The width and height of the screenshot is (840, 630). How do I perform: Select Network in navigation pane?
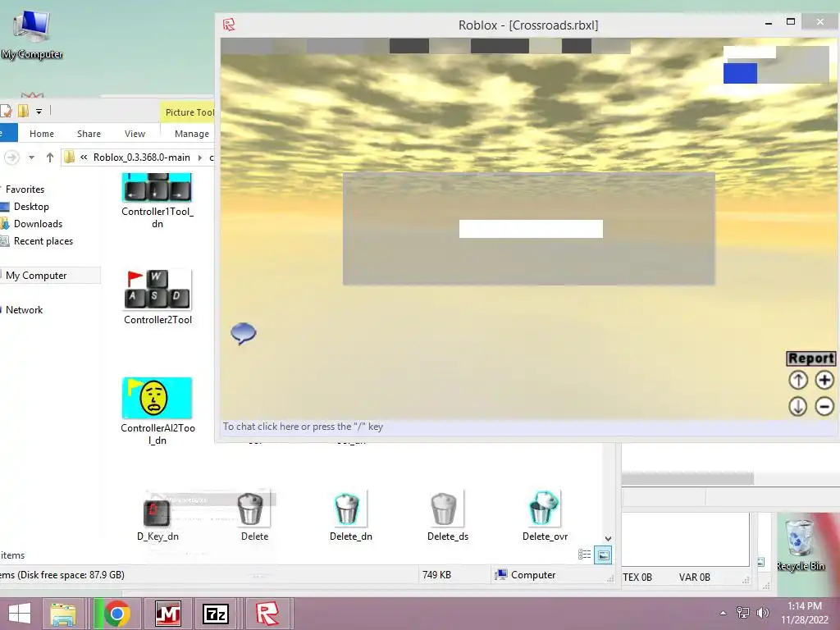(x=24, y=309)
